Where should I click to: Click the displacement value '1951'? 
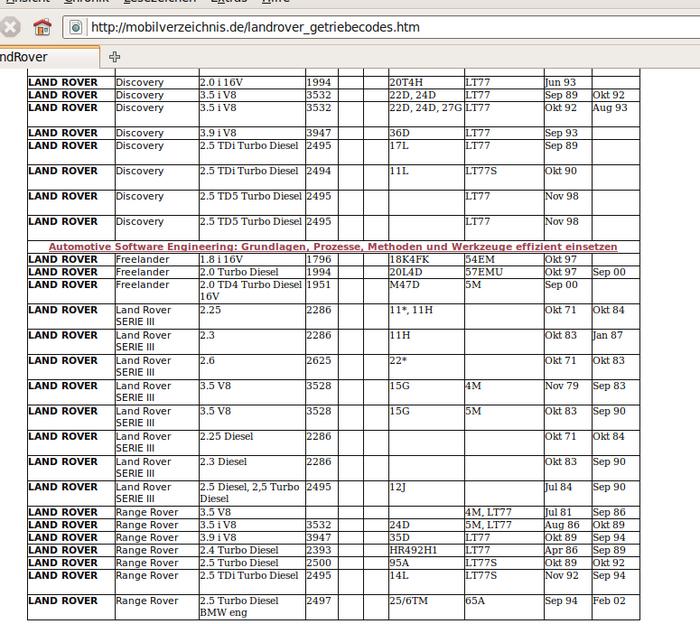[318, 284]
